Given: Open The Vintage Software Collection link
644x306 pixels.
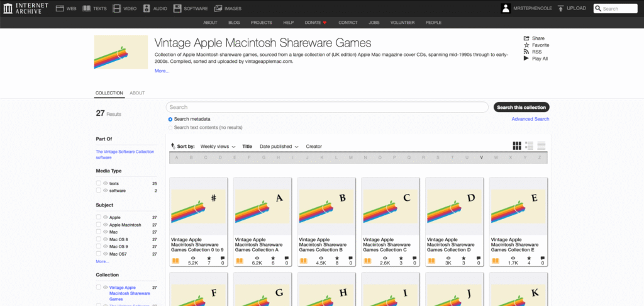Looking at the screenshot, I should coord(125,154).
